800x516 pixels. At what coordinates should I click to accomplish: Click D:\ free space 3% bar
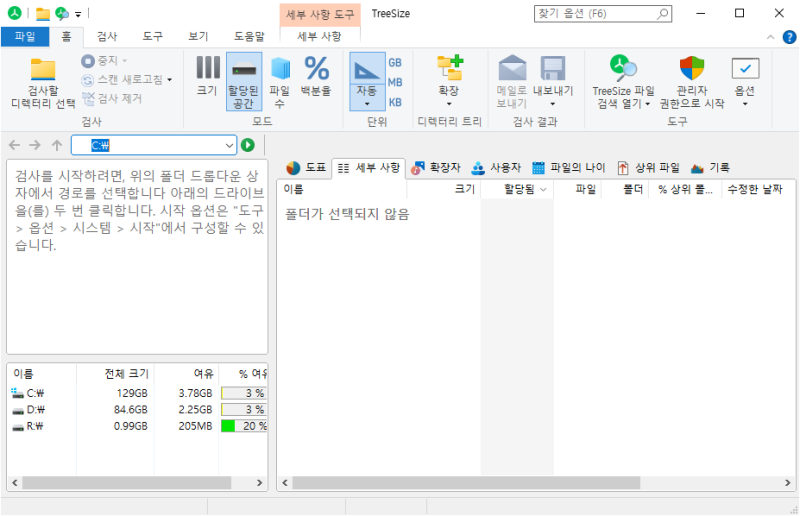[244, 409]
